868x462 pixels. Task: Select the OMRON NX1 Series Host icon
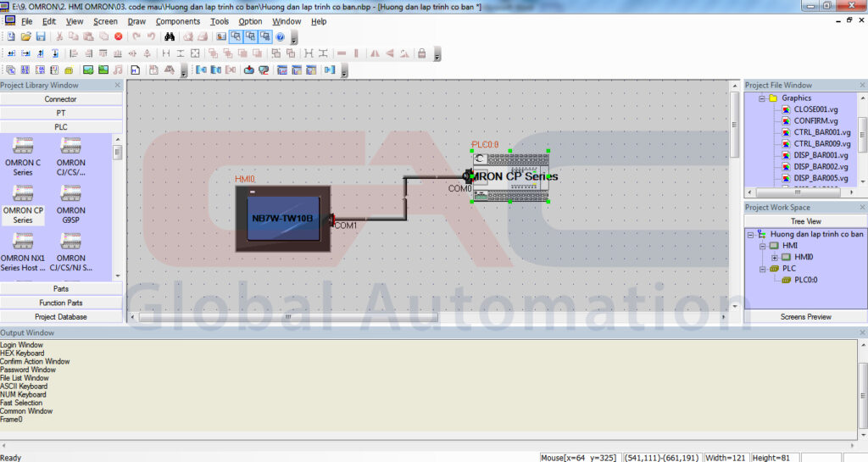(23, 252)
